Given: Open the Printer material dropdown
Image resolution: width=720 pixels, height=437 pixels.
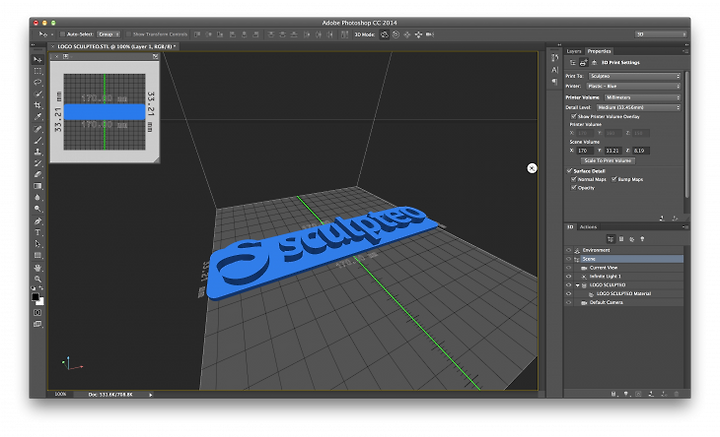Looking at the screenshot, I should point(633,86).
